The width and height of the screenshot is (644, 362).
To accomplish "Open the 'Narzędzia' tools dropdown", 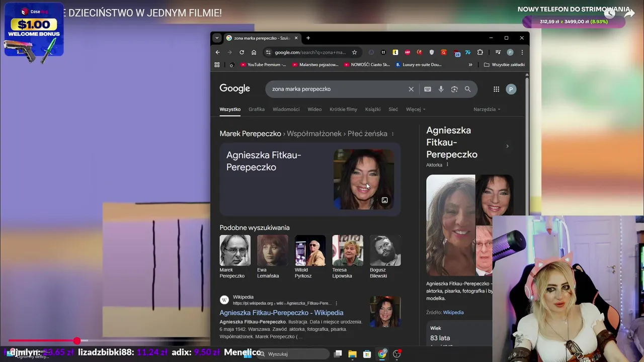I will [487, 109].
